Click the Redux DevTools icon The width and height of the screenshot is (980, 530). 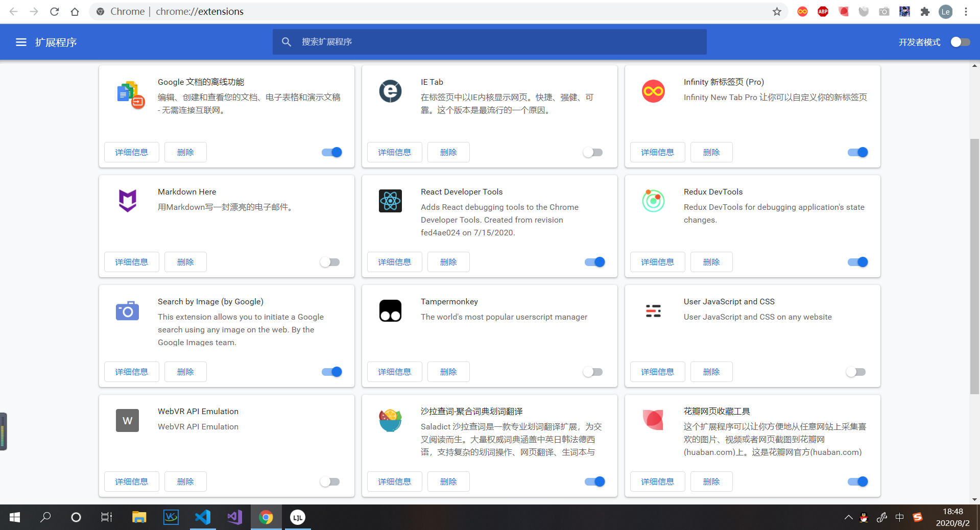tap(653, 201)
